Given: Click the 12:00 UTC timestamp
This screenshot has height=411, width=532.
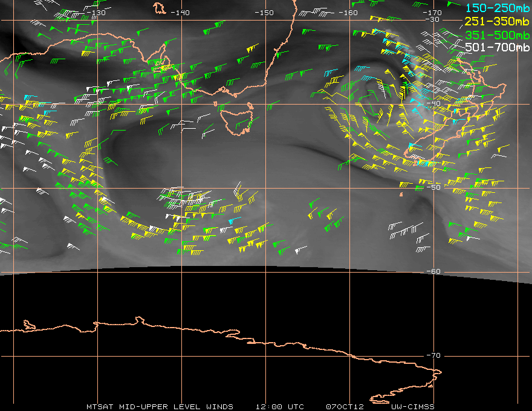Looking at the screenshot, I should pyautogui.click(x=279, y=407).
